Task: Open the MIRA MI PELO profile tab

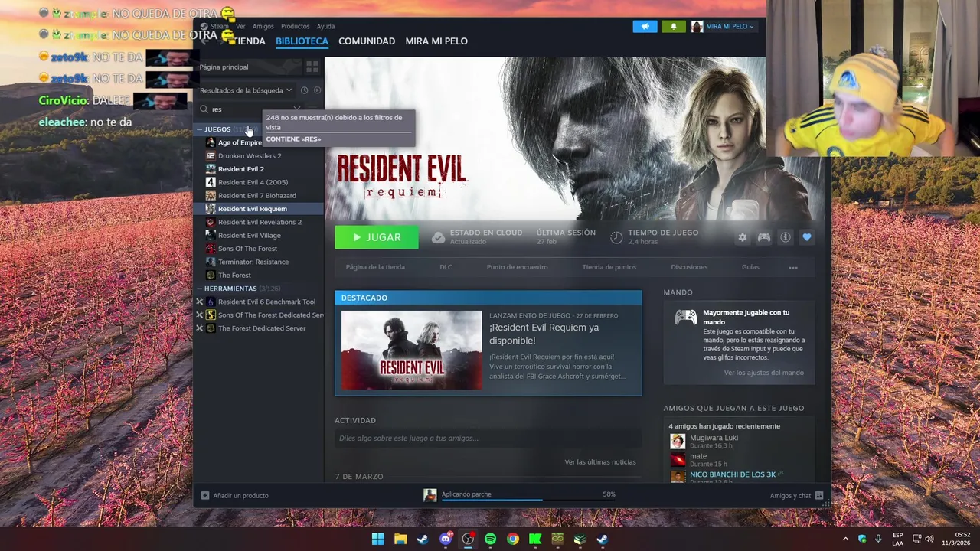Action: 436,41
